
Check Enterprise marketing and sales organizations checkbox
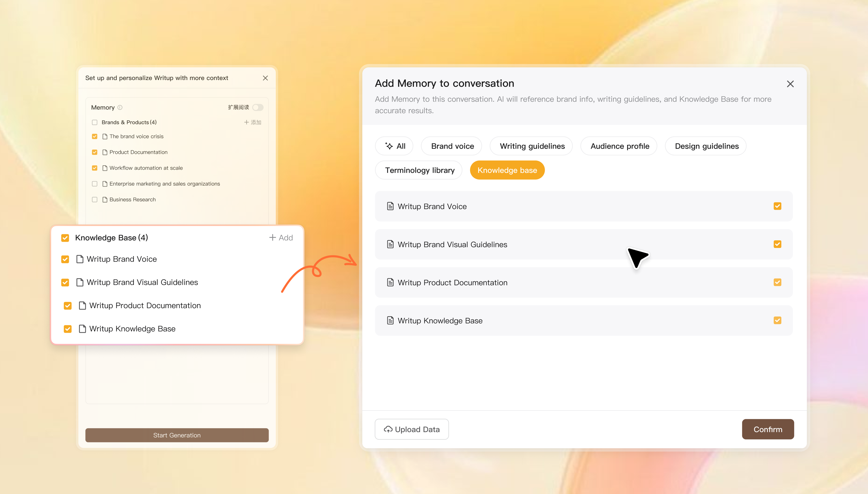95,183
